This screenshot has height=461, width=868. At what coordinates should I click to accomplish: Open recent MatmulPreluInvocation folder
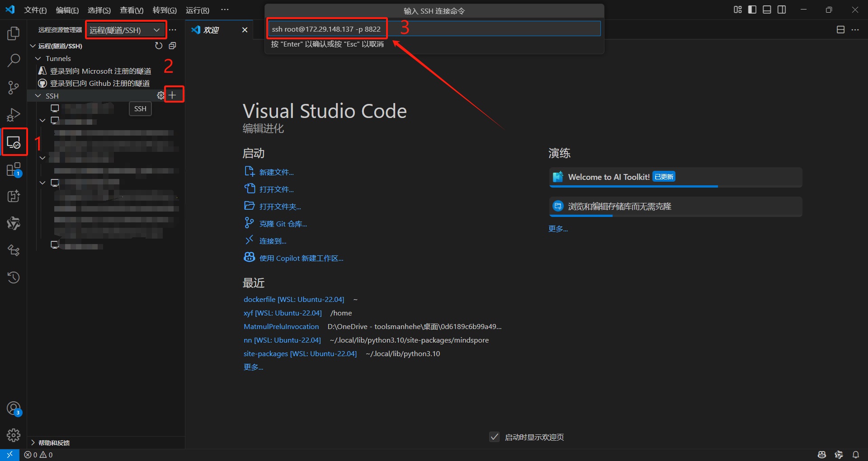[281, 326]
